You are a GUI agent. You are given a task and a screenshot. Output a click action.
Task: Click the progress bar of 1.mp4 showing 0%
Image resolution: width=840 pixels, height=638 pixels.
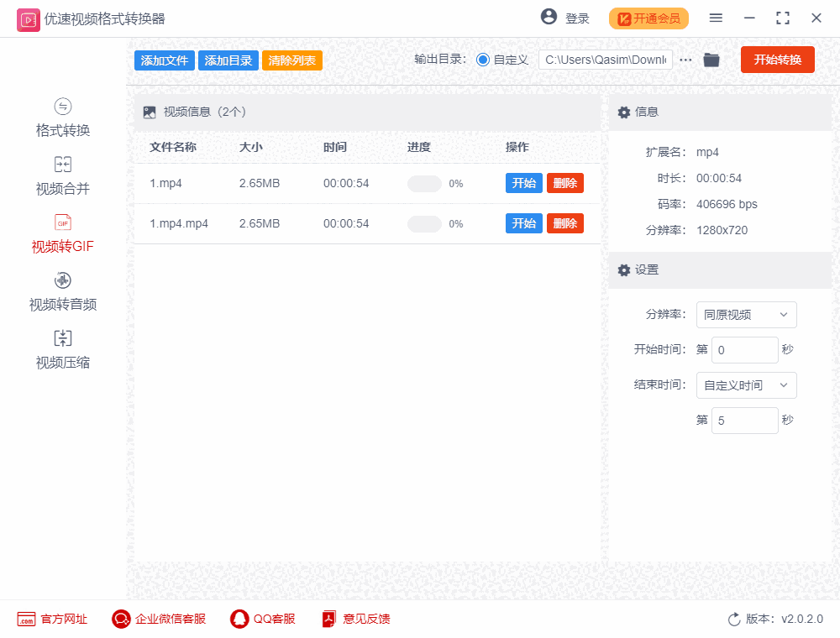(x=424, y=183)
